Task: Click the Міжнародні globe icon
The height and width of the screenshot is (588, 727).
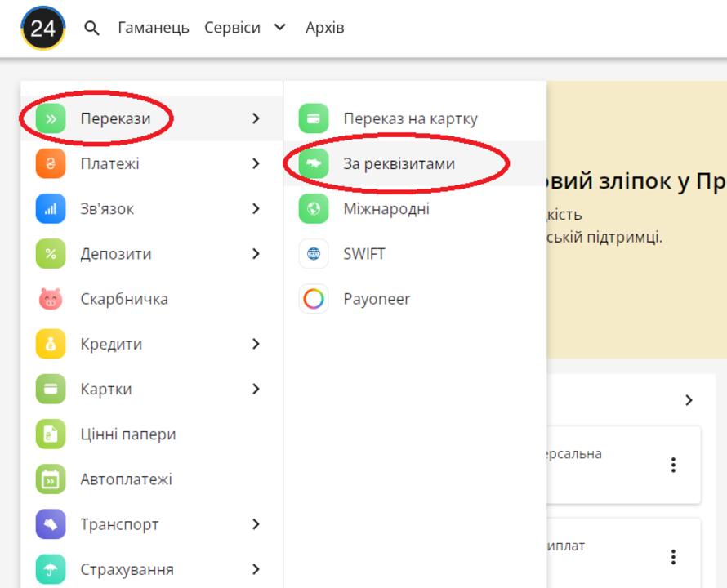Action: pyautogui.click(x=314, y=209)
